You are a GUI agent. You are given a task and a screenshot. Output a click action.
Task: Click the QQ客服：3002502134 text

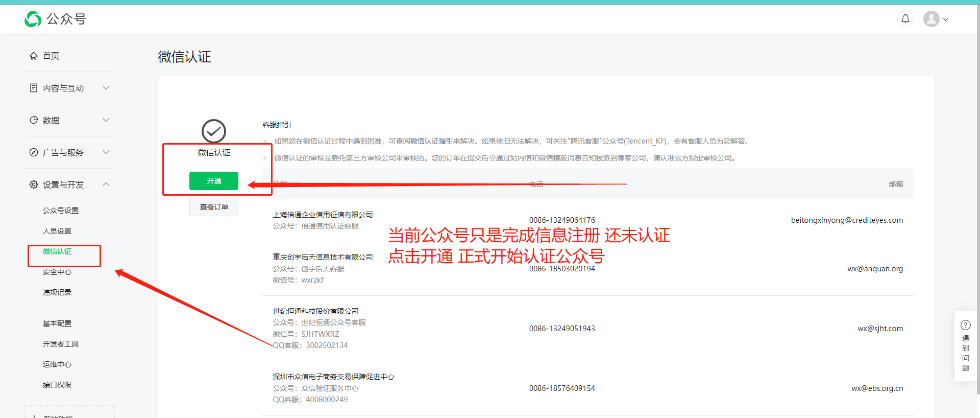point(310,345)
